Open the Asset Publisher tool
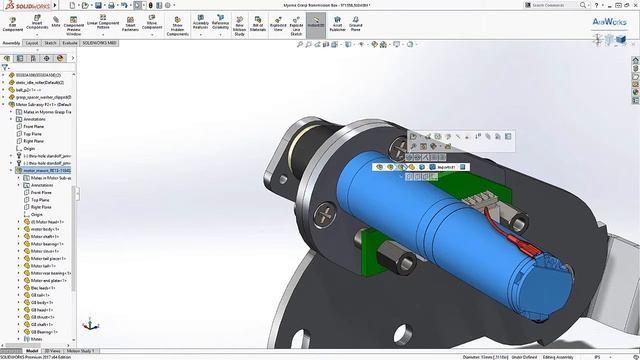 [337, 24]
